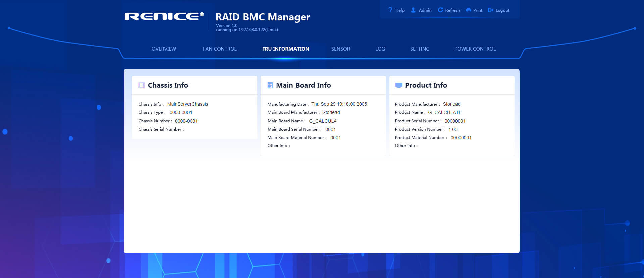This screenshot has height=278, width=644.
Task: Click the Logout text link
Action: tap(502, 10)
